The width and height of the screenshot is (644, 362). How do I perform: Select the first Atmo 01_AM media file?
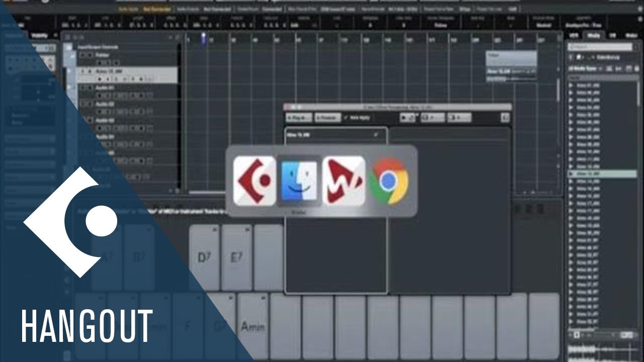(602, 84)
